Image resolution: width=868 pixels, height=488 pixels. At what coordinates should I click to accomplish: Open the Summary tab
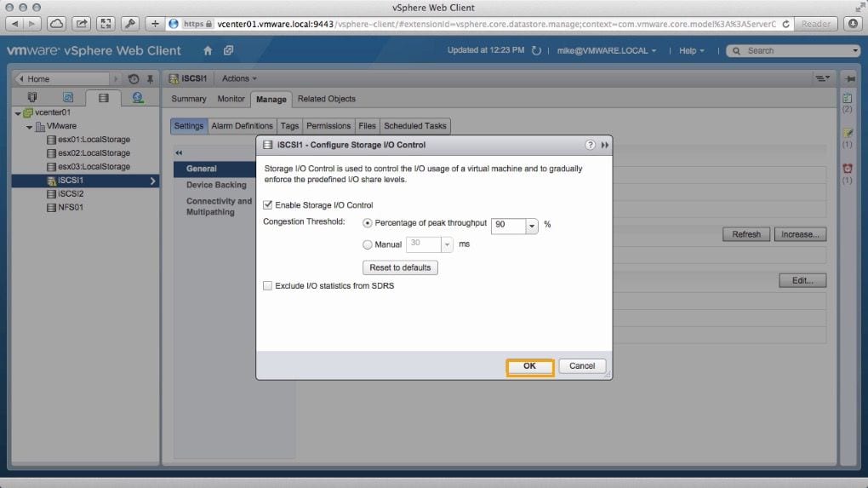coord(189,99)
